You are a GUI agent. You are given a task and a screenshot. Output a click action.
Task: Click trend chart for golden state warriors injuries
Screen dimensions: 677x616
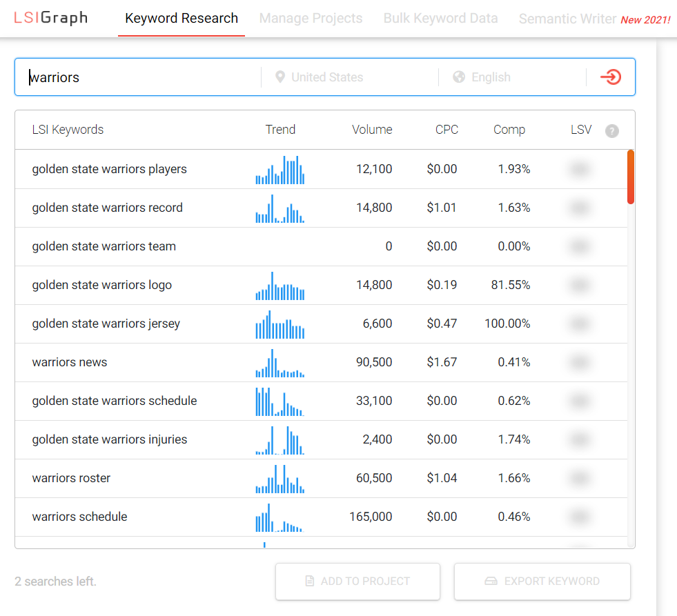pos(279,440)
